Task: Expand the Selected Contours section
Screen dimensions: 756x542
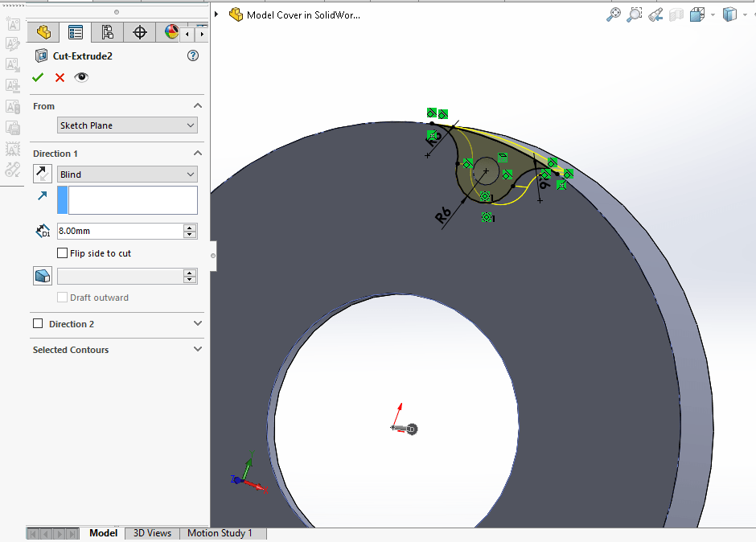Action: coord(198,350)
